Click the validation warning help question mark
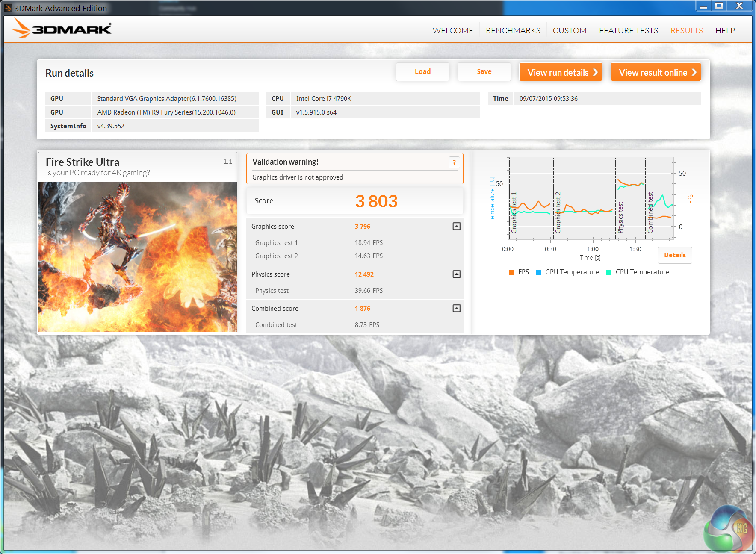The width and height of the screenshot is (756, 554). 454,162
